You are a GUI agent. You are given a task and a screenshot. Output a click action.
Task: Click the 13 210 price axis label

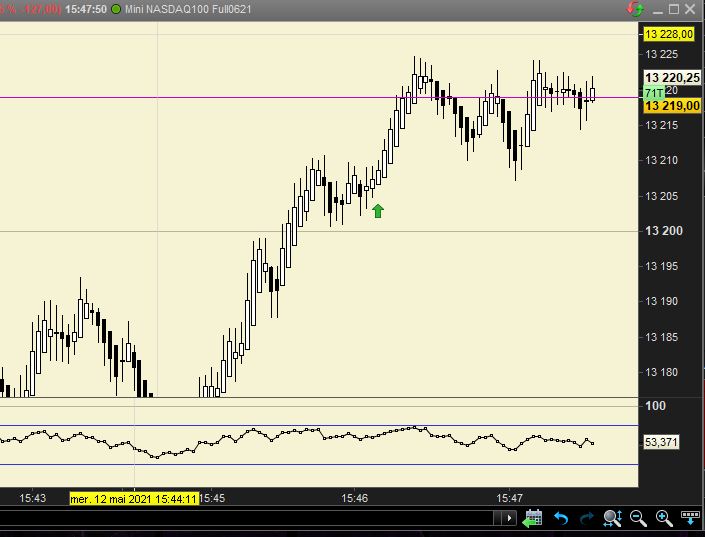[x=661, y=160]
